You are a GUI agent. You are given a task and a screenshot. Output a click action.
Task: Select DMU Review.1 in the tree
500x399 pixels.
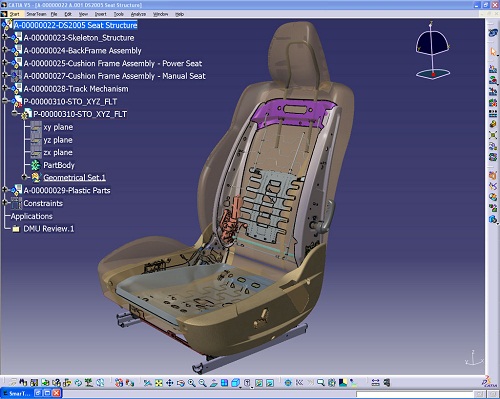(x=49, y=229)
